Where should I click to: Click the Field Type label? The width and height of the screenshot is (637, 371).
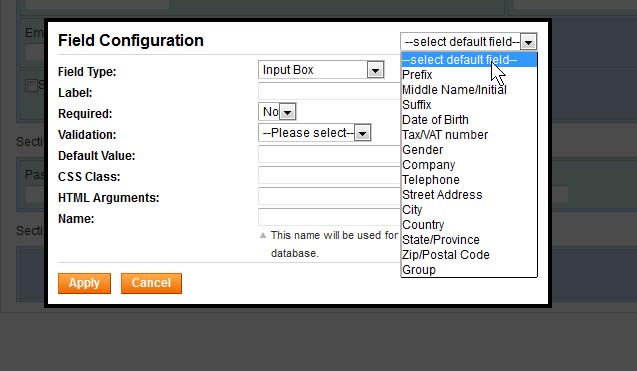pyautogui.click(x=87, y=72)
